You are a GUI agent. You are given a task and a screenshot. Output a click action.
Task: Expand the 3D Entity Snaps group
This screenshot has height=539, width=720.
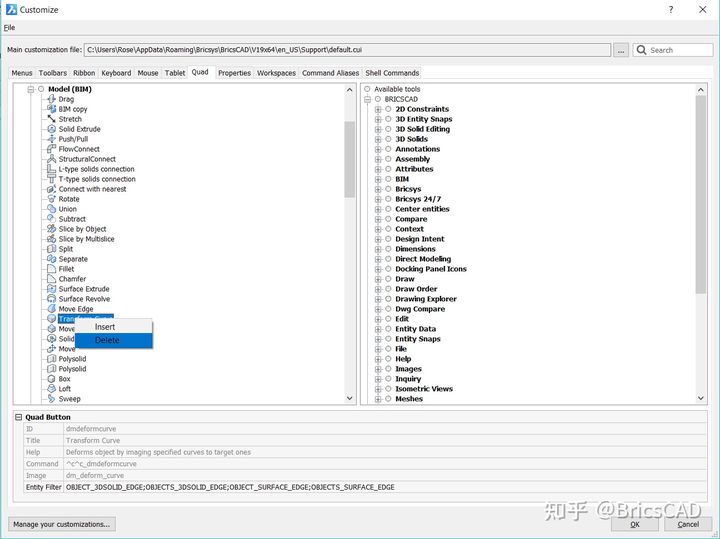click(x=378, y=119)
